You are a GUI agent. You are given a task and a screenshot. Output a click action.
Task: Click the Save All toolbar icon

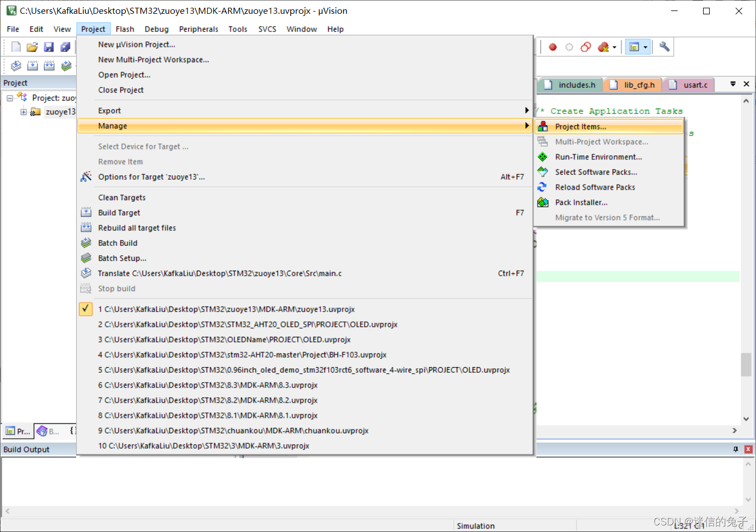[66, 47]
